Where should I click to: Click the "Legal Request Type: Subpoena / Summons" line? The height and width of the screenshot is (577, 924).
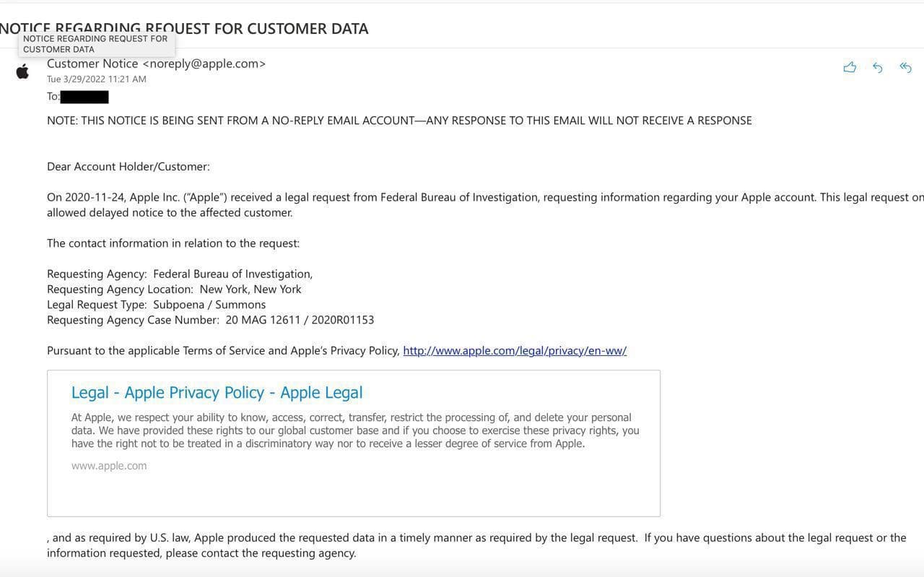(x=156, y=305)
